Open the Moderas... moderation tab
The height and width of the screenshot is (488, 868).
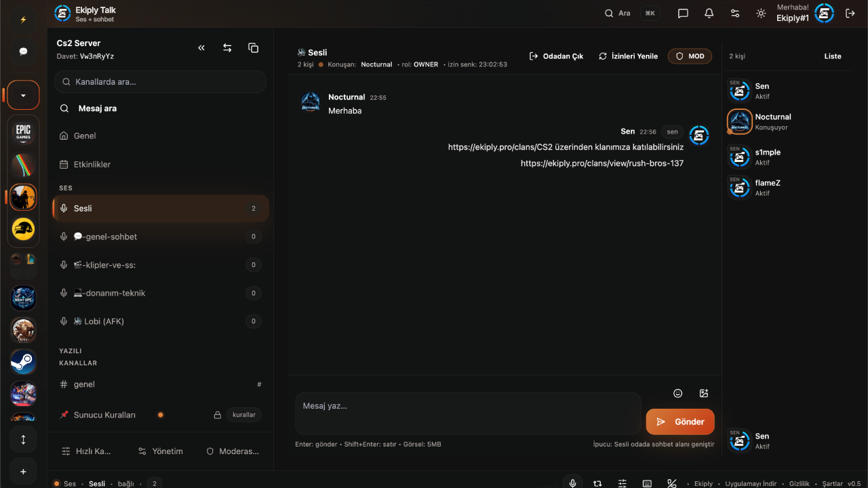pyautogui.click(x=233, y=451)
